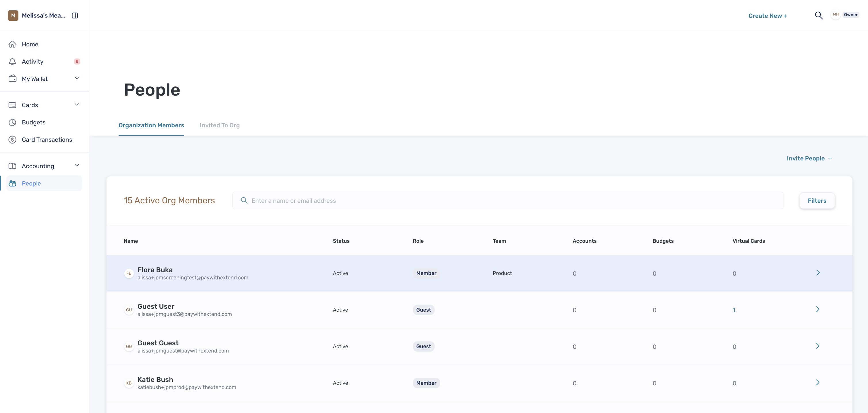Select the Organization Members tab

[151, 125]
